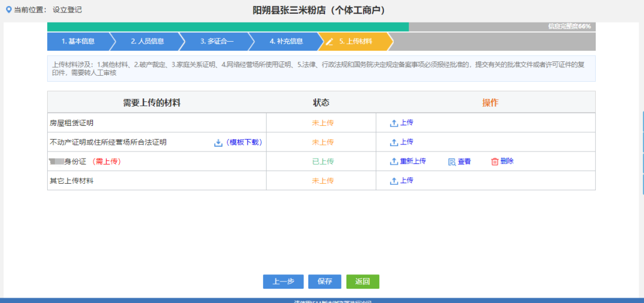
Task: Click the 保存 button
Action: click(x=324, y=282)
